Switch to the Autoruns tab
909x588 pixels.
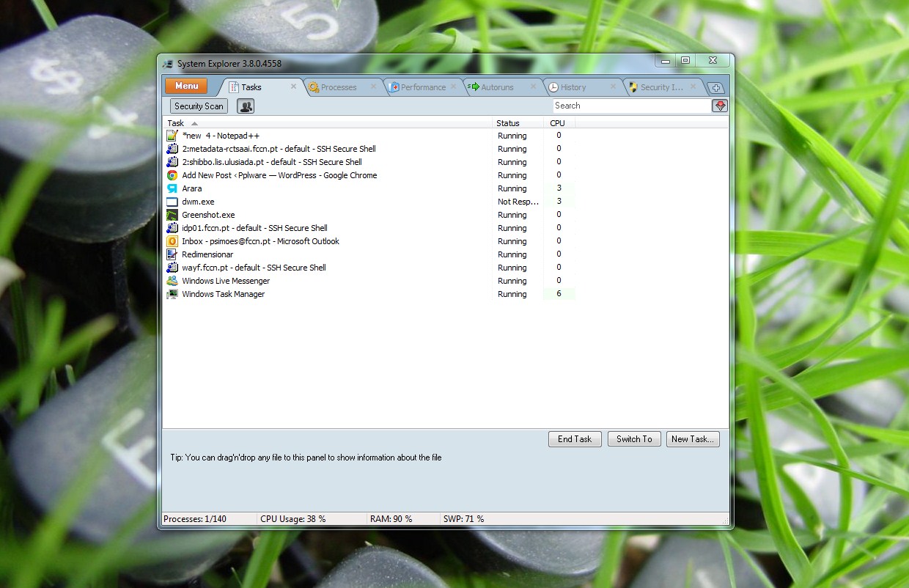click(x=497, y=87)
